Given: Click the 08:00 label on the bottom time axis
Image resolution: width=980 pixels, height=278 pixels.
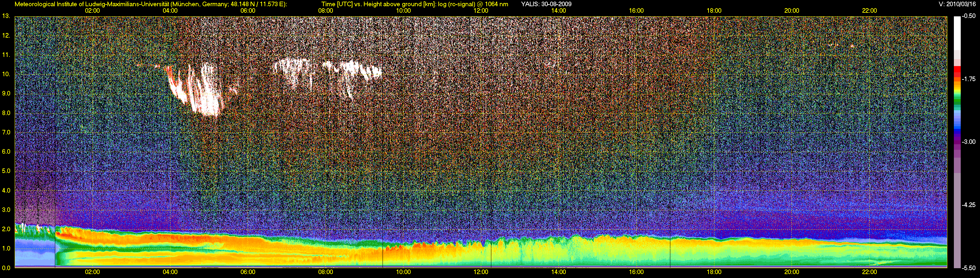Looking at the screenshot, I should coord(326,272).
